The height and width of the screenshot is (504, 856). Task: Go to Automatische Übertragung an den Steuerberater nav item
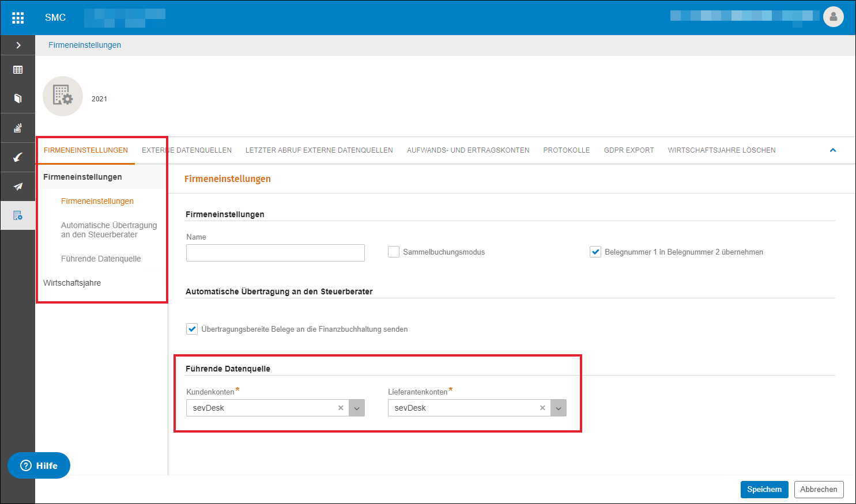click(109, 230)
